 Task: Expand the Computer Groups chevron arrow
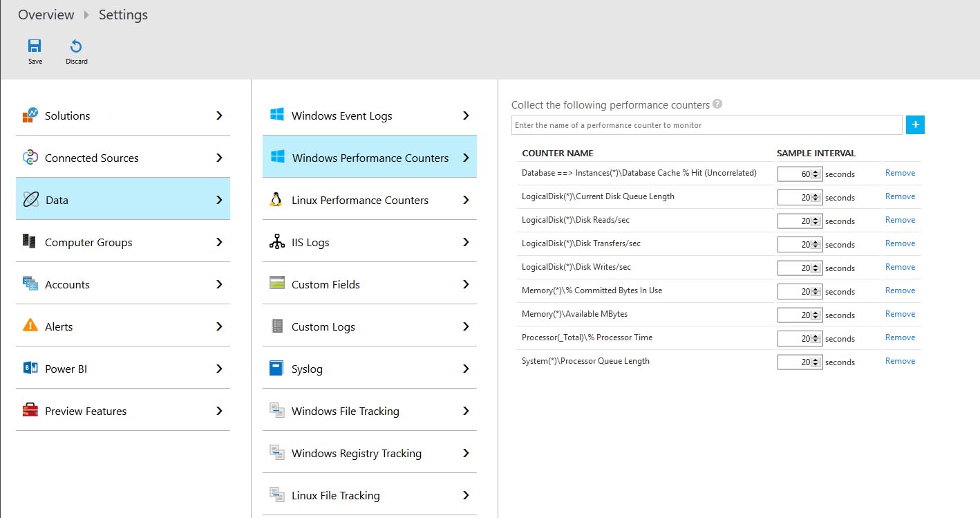219,242
